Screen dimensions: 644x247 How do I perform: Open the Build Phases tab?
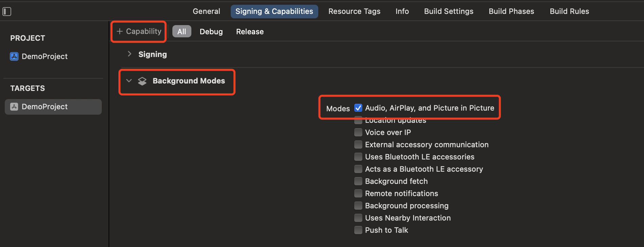point(511,12)
